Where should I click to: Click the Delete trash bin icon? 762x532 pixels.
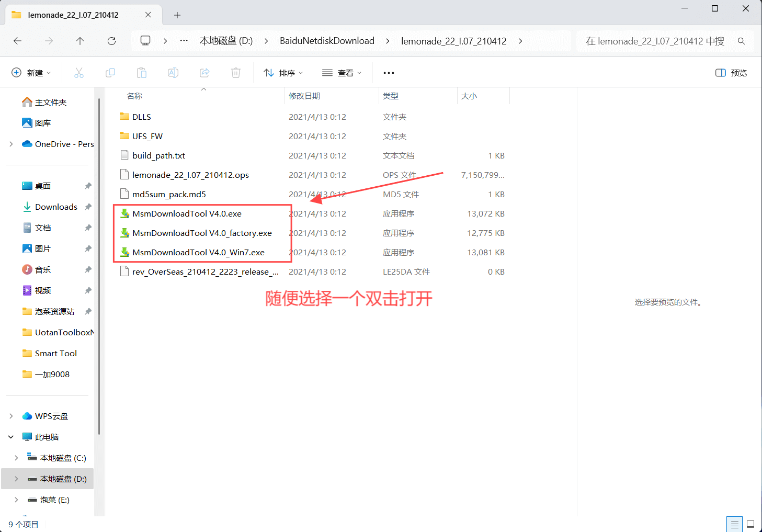236,73
